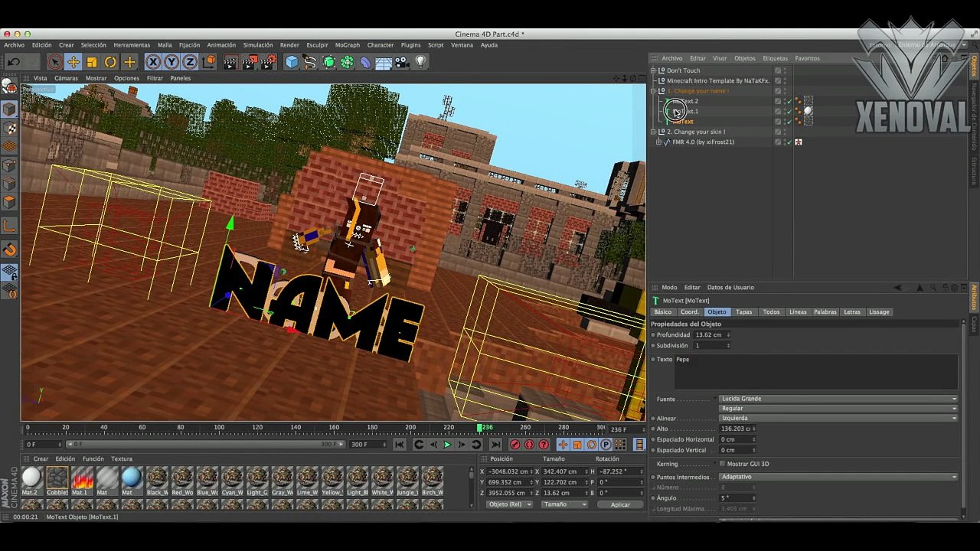Viewport: 980px width, 551px height.
Task: Toggle green checkmark of MoText.1
Action: point(789,111)
